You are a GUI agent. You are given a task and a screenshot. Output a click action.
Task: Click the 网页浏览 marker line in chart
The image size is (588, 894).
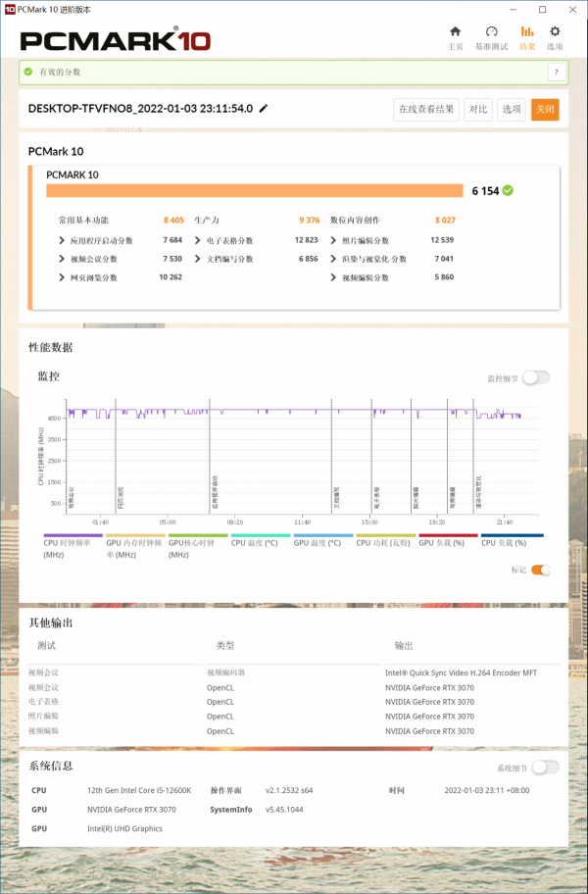[116, 456]
